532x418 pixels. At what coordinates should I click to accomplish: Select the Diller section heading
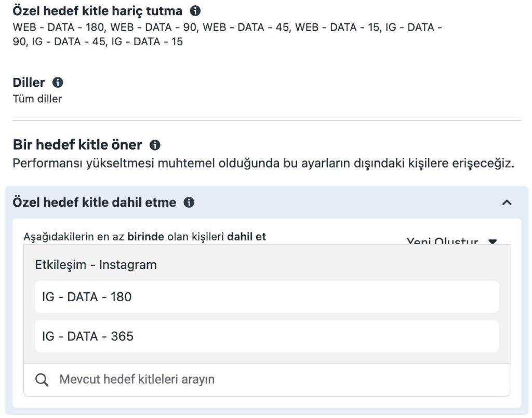(x=29, y=82)
